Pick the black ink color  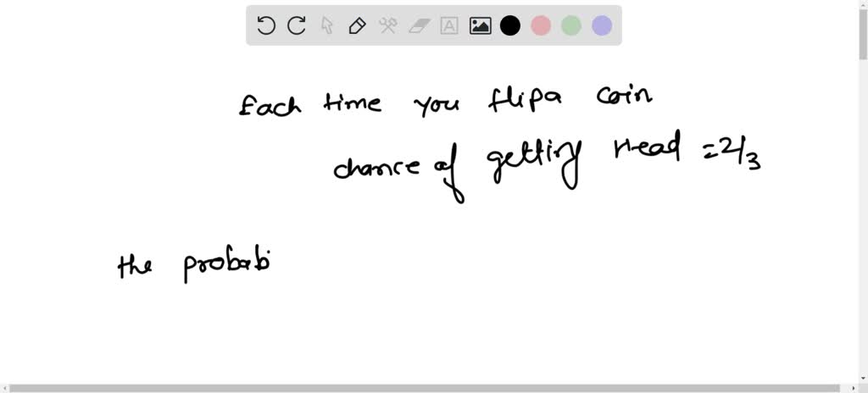point(509,25)
